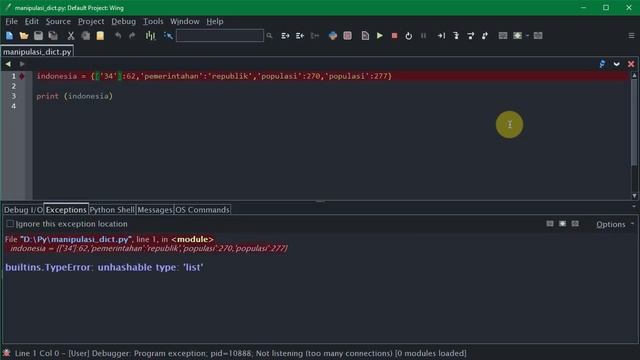Viewport: 640px width, 360px height.
Task: Save the current file from the toolbar
Action: [38, 36]
